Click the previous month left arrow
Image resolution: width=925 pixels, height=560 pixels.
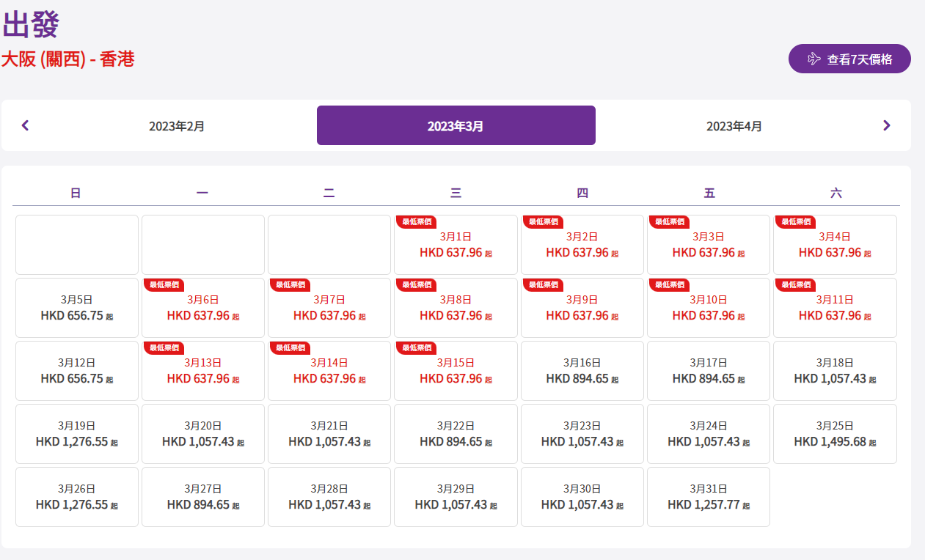click(x=26, y=125)
